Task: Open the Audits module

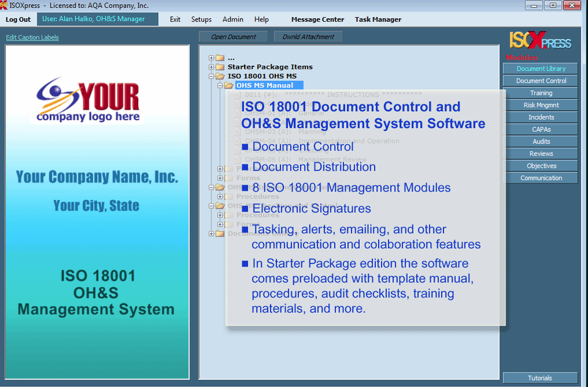Action: [x=540, y=141]
